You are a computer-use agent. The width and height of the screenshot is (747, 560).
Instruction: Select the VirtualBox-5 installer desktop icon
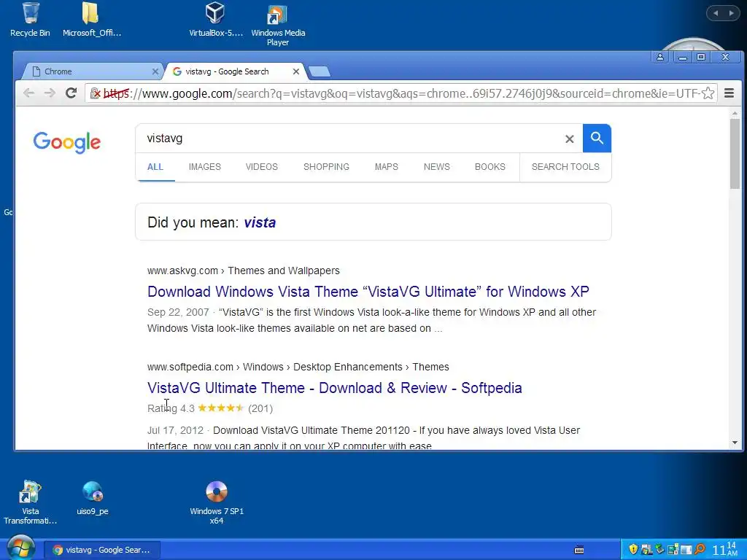(x=215, y=20)
